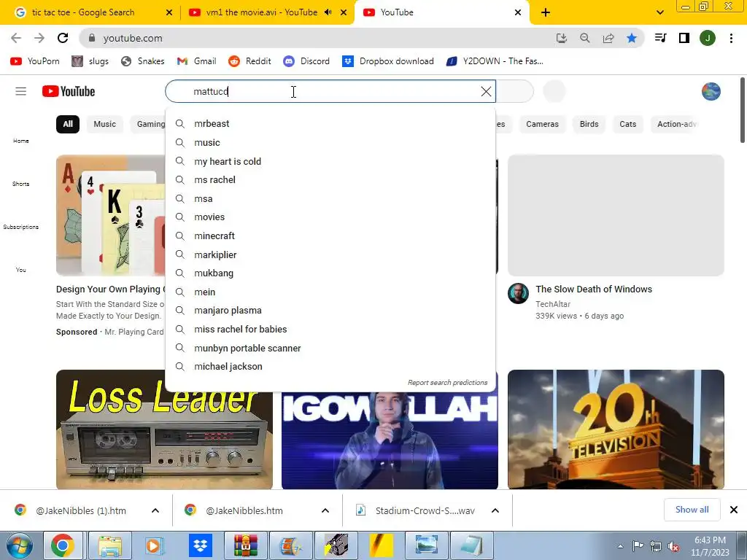The height and width of the screenshot is (560, 747).
Task: Click the page vertical scrollbar
Action: 742,109
